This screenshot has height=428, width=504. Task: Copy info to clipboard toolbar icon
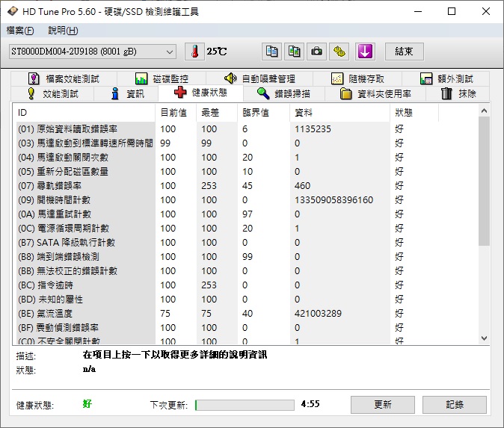tap(271, 52)
